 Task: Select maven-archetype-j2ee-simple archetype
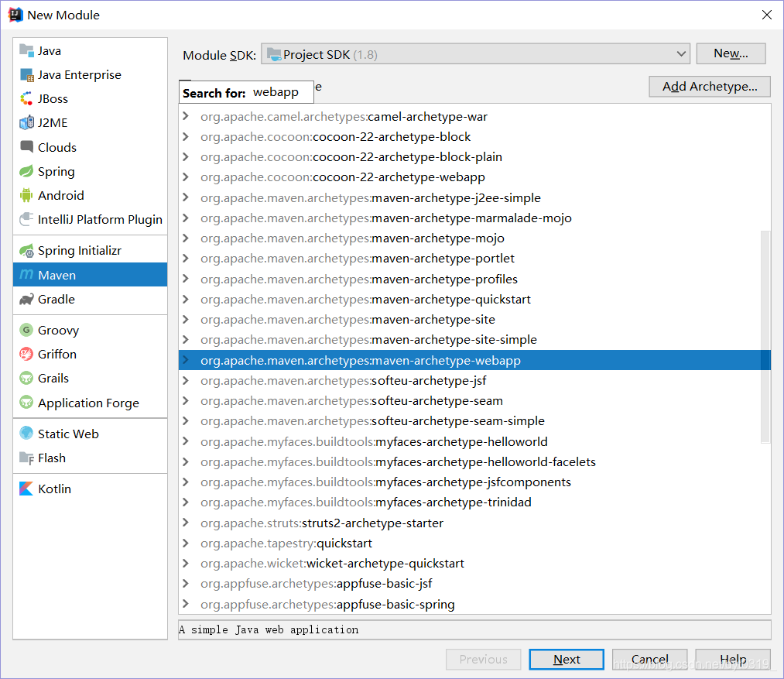(370, 197)
